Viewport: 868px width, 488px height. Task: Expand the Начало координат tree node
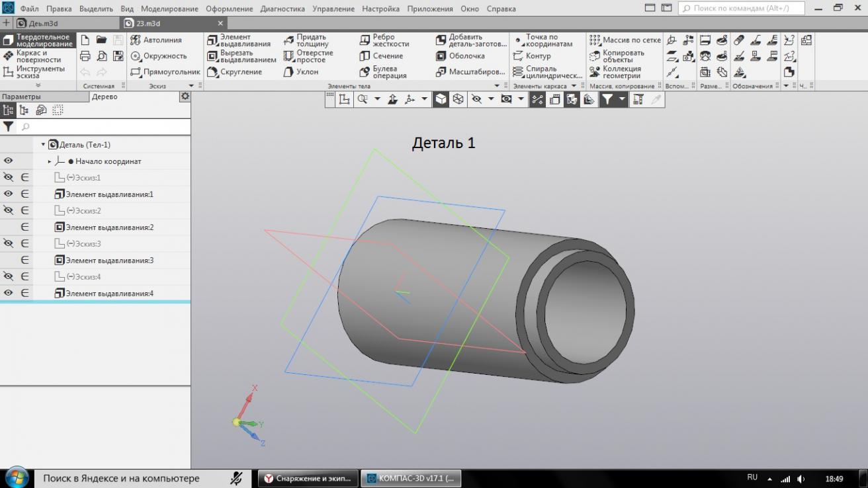pyautogui.click(x=50, y=162)
